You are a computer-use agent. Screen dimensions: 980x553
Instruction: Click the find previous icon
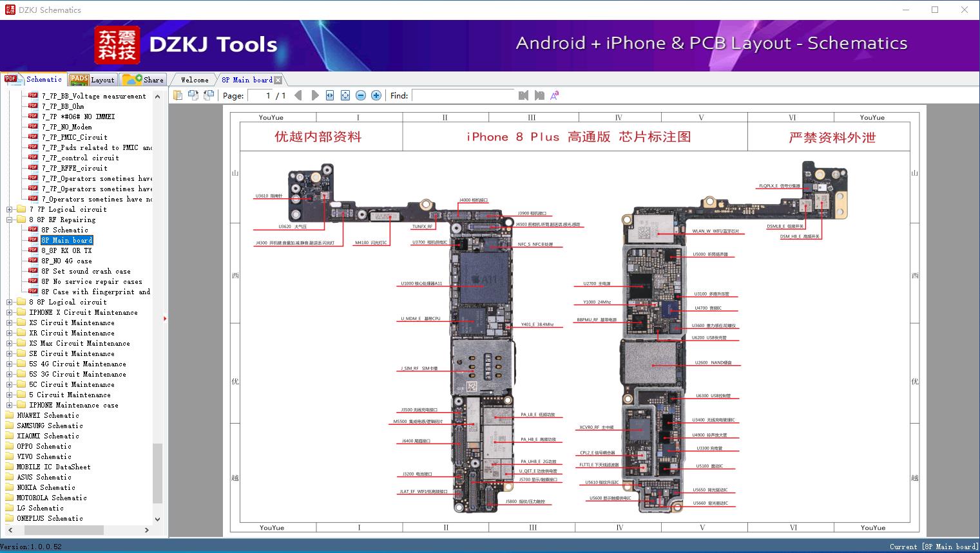click(x=523, y=95)
